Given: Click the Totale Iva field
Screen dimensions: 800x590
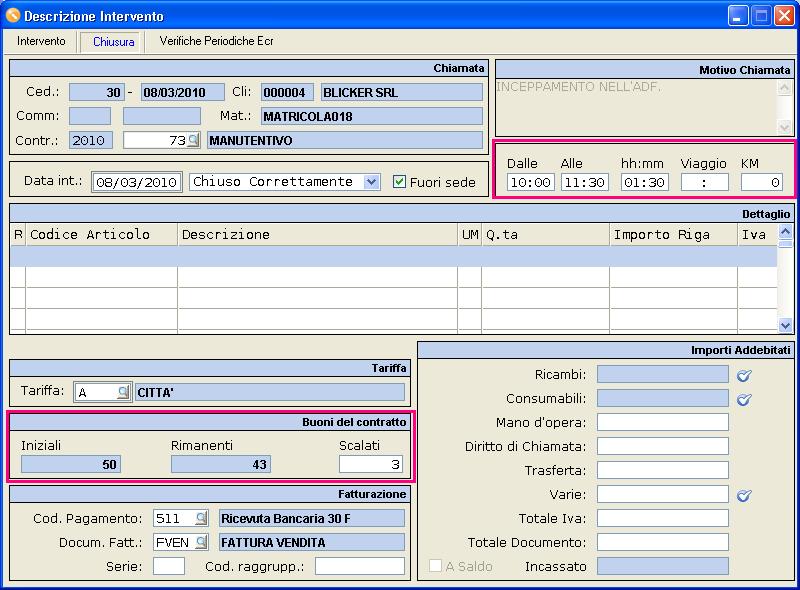Looking at the screenshot, I should (x=663, y=518).
